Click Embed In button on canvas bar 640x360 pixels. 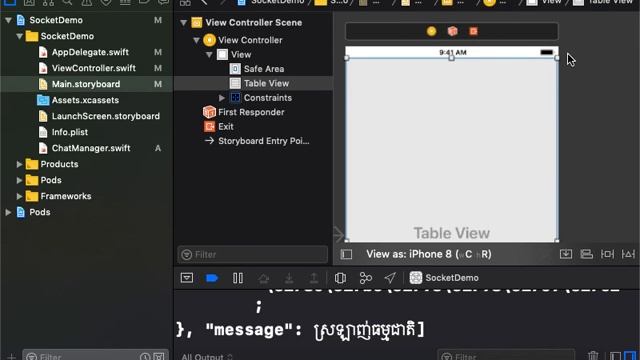point(566,254)
